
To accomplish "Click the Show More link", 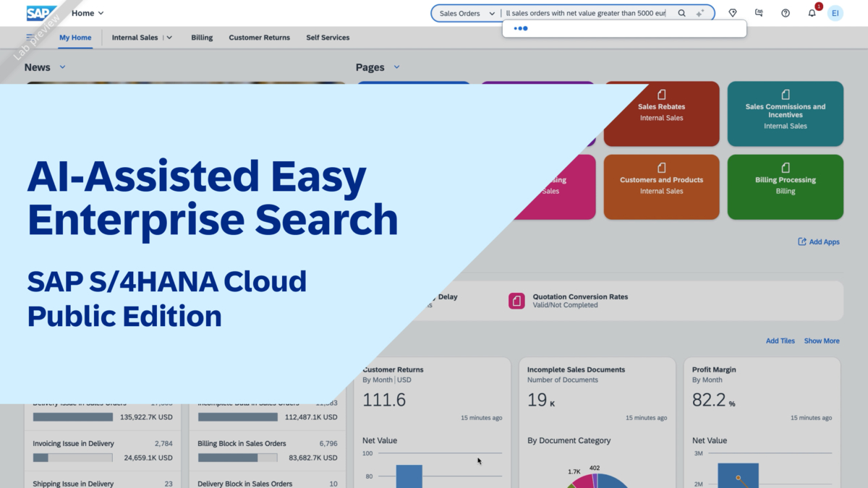I will pyautogui.click(x=822, y=341).
